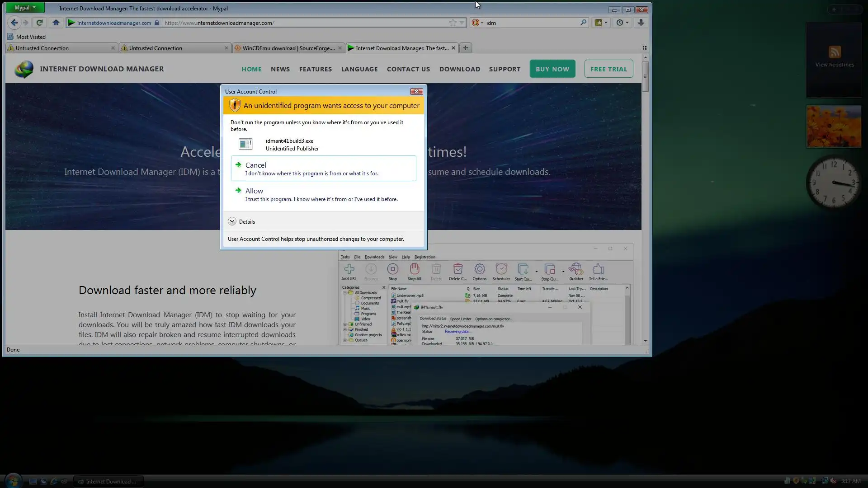Open new tab plus button
868x488 pixels.
[466, 48]
